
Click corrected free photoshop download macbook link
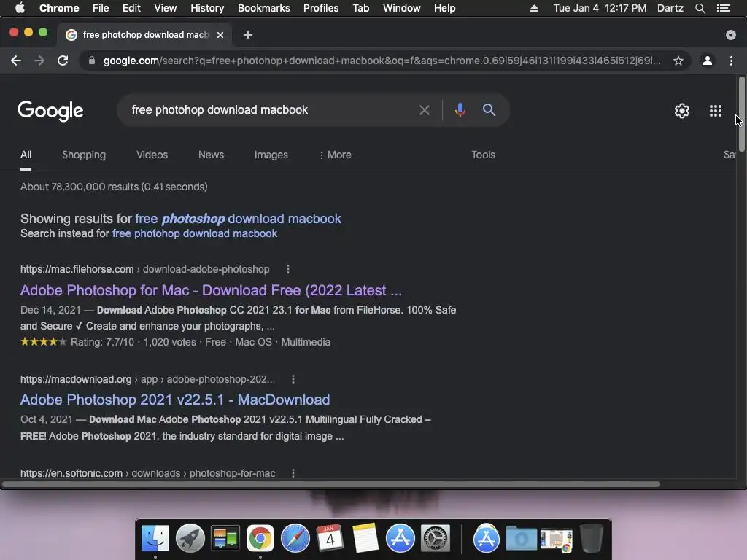239,219
